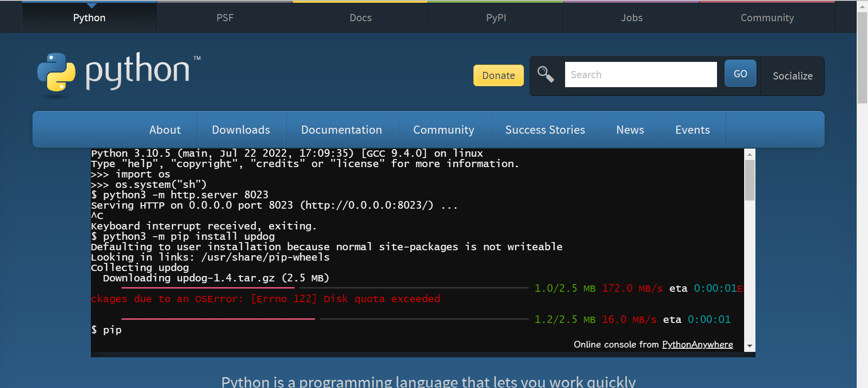Screen dimensions: 868x388
Task: Open the Jobs top-bar tab
Action: coord(632,18)
